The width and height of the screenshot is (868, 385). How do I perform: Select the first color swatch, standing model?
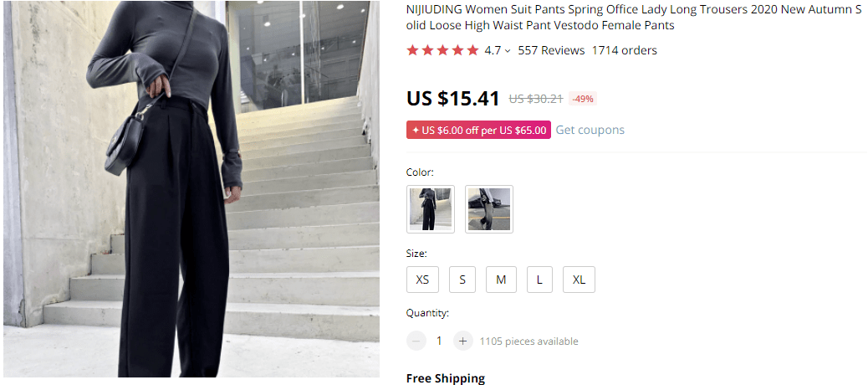click(x=431, y=209)
